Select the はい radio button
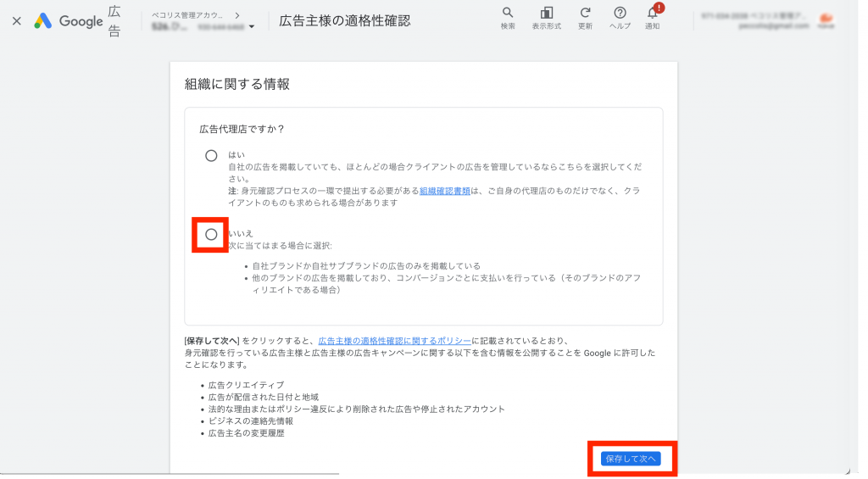This screenshot has width=868, height=479. pos(211,156)
